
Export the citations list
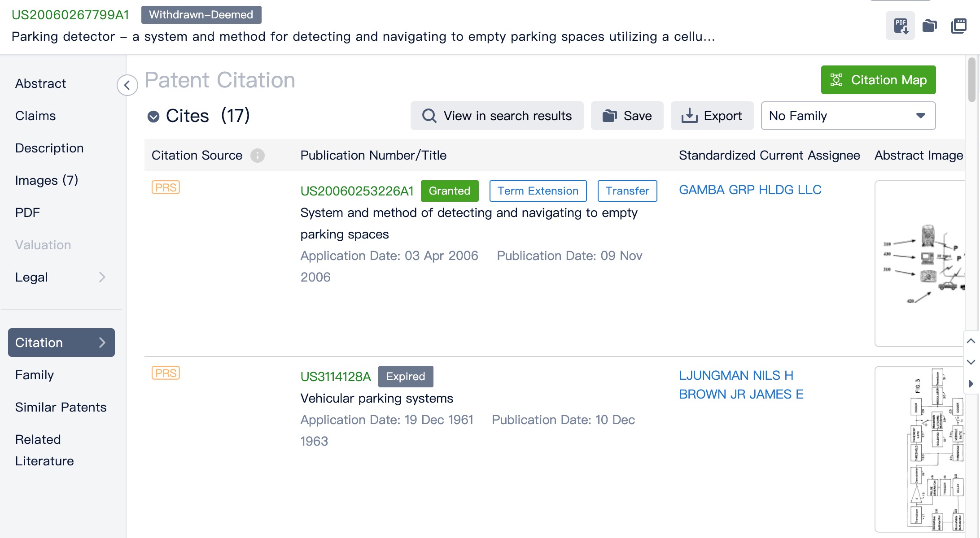712,116
